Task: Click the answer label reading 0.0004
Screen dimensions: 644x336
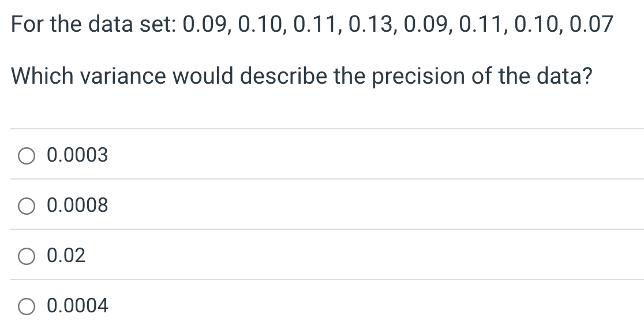Action: [77, 305]
